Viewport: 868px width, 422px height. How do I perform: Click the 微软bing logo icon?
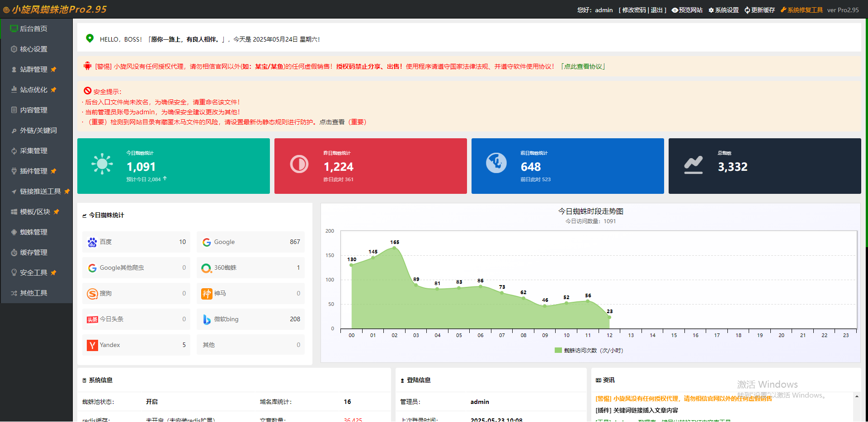tap(207, 319)
